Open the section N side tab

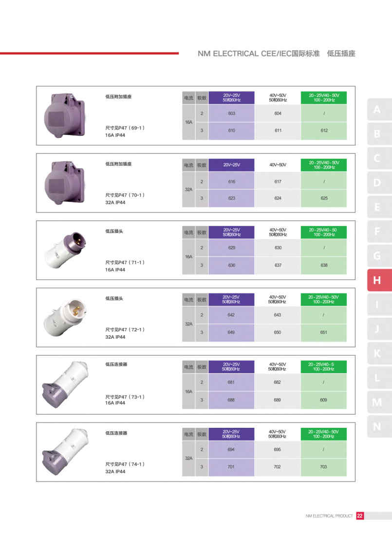pyautogui.click(x=377, y=426)
